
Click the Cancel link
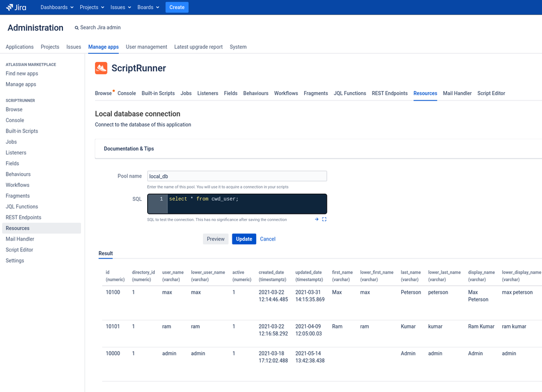coord(268,239)
